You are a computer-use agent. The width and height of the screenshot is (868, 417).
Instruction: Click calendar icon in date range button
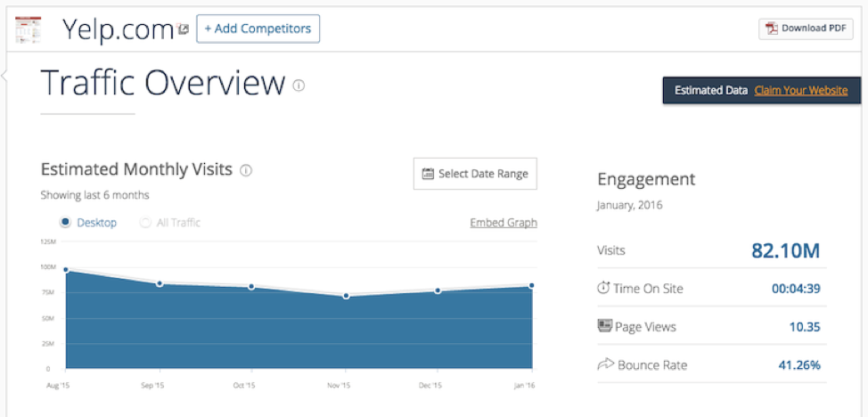pyautogui.click(x=428, y=174)
